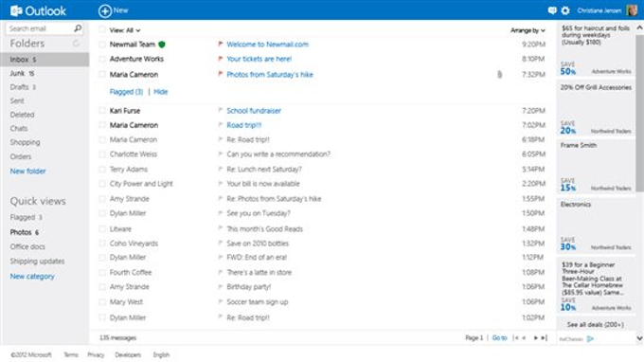Flag the Road trip!!! message from 7:02PM

point(220,125)
